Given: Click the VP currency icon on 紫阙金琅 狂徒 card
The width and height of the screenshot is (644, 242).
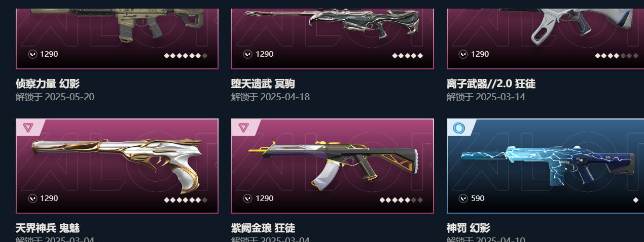Looking at the screenshot, I should click(248, 198).
